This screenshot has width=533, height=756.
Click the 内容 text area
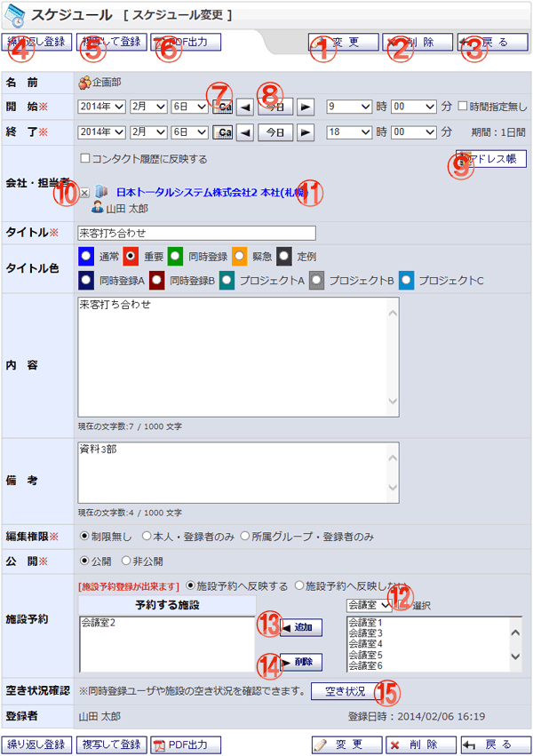point(238,357)
